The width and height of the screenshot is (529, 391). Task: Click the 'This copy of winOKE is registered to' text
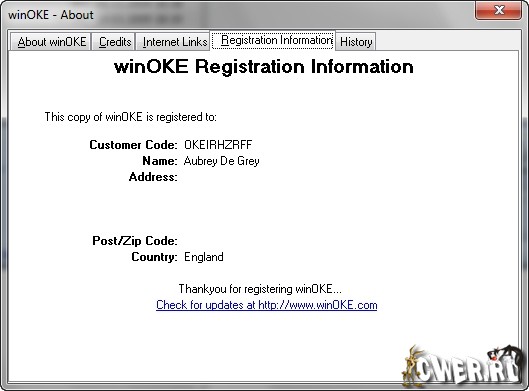(x=131, y=117)
